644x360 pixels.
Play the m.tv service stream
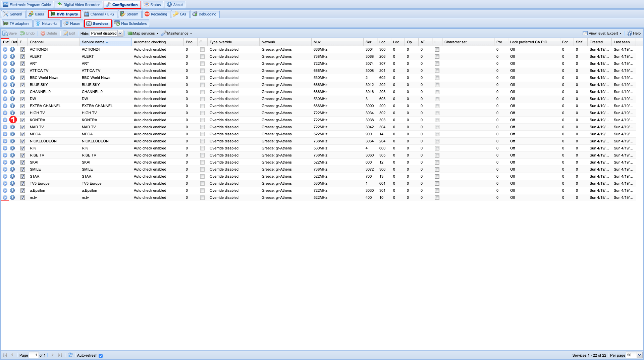pos(5,197)
